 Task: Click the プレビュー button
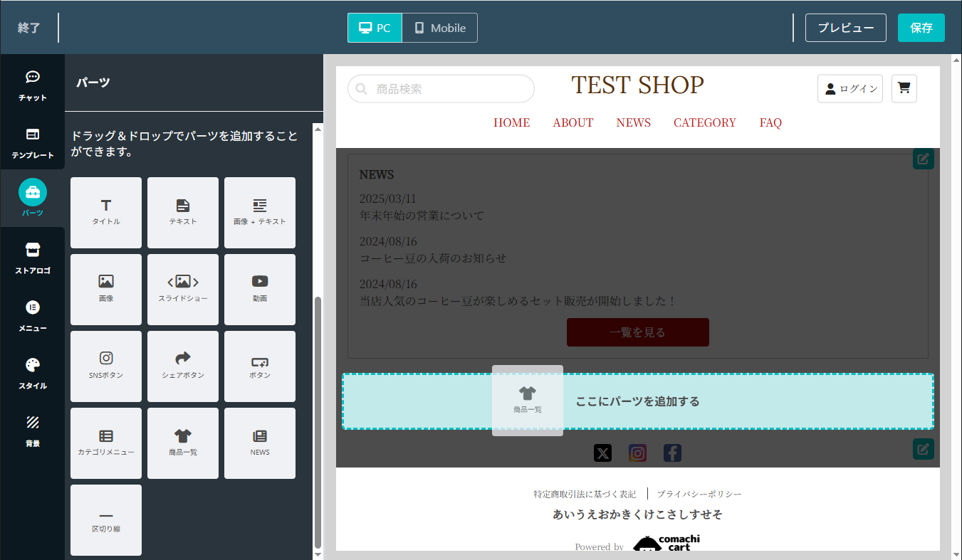845,28
